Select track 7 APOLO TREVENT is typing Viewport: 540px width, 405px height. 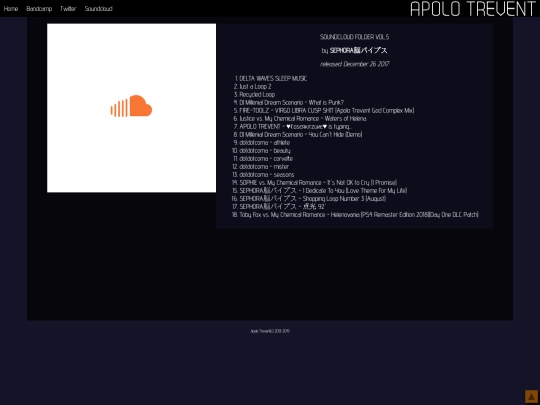coord(295,126)
